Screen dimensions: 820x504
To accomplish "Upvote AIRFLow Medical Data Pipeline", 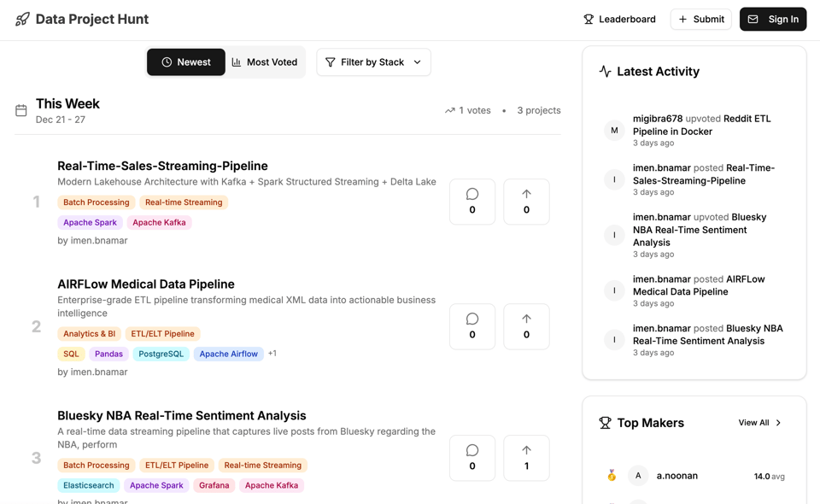I will pos(526,326).
